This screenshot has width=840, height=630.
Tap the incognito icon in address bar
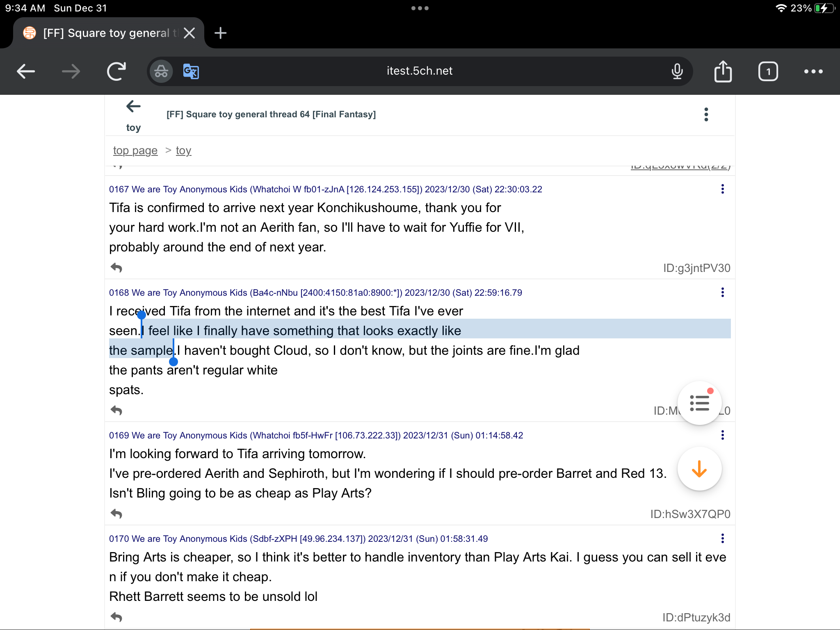point(161,71)
